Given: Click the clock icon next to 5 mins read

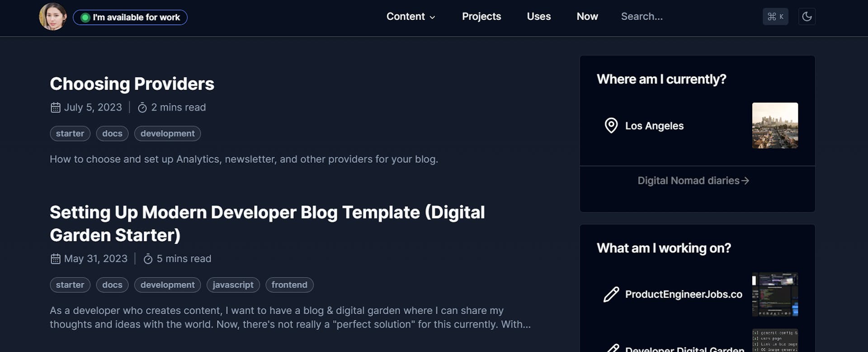Looking at the screenshot, I should click(148, 259).
